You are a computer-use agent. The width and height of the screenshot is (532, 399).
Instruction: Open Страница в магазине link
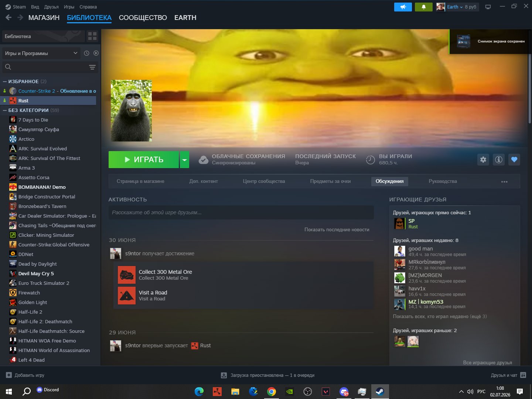tap(140, 181)
